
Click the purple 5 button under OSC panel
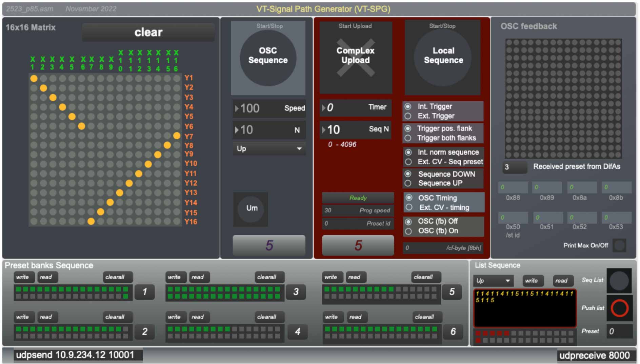(x=269, y=245)
